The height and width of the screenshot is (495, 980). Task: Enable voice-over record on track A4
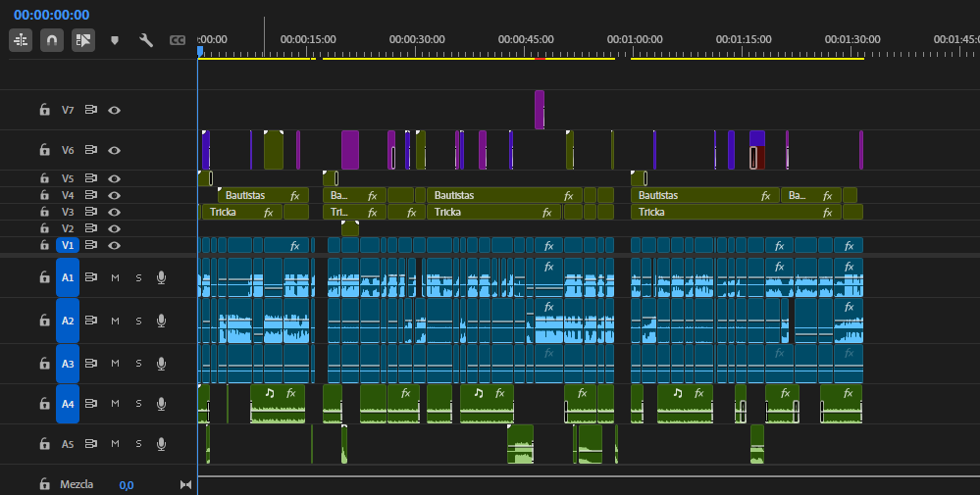[x=161, y=403]
